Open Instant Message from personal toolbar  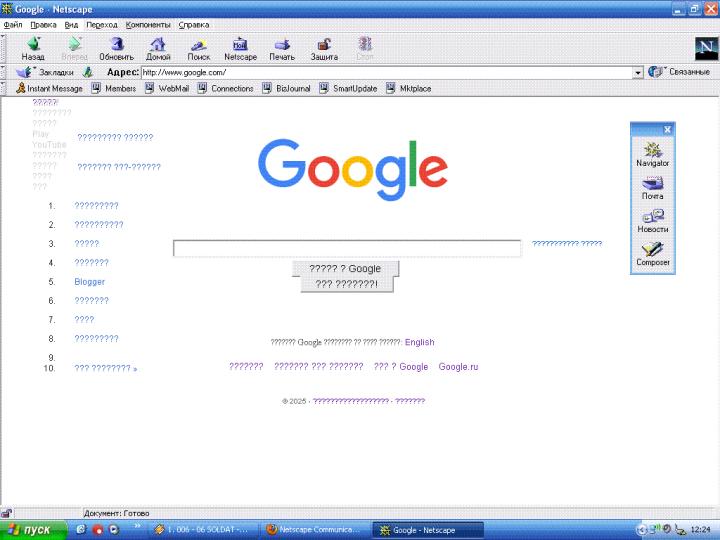[49, 88]
